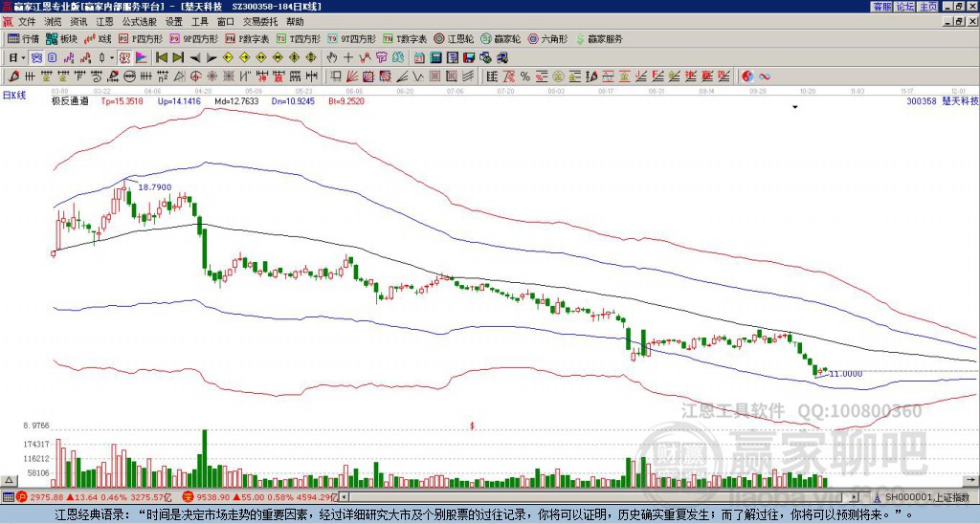980x524 pixels.
Task: Open the 帮助 menu
Action: click(295, 22)
